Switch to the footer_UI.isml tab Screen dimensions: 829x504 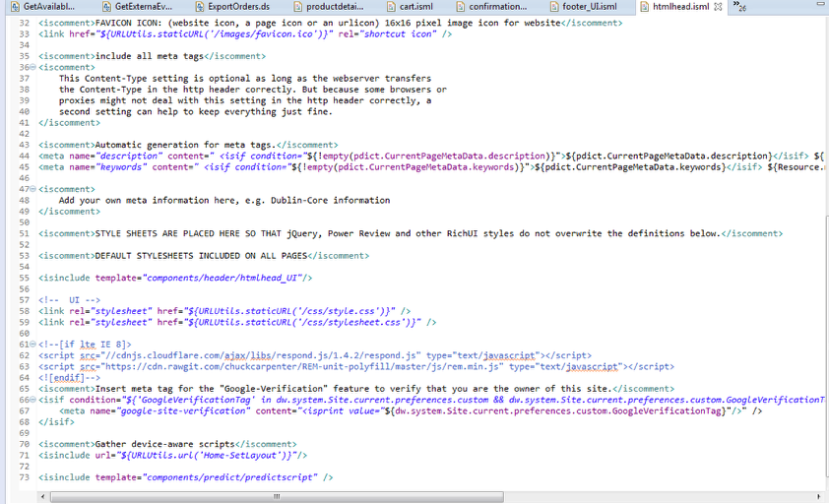click(584, 6)
